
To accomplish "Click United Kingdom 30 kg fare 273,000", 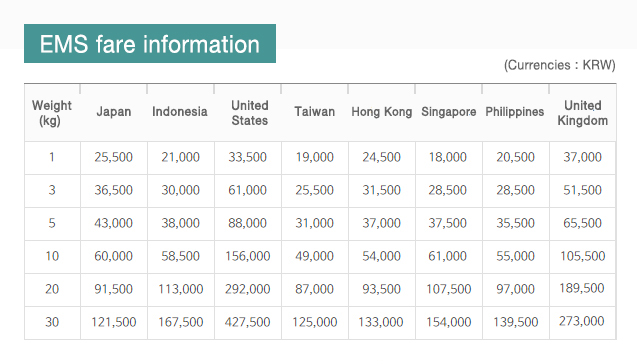I will (x=581, y=321).
